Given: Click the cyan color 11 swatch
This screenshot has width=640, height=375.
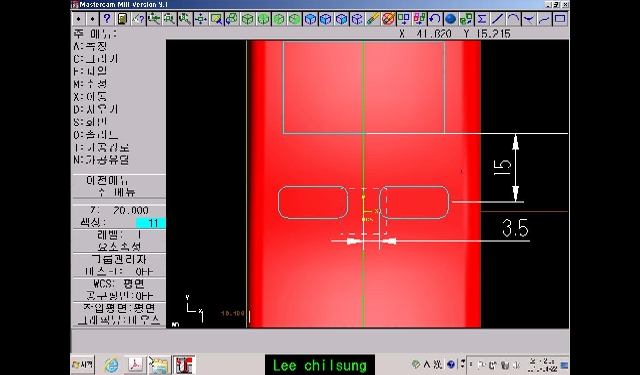Looking at the screenshot, I should pyautogui.click(x=151, y=223).
